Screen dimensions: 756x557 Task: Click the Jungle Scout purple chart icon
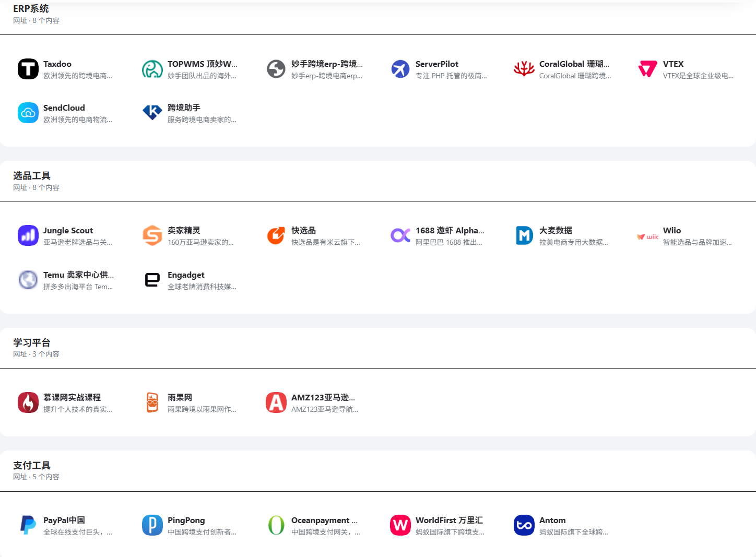[x=28, y=235]
